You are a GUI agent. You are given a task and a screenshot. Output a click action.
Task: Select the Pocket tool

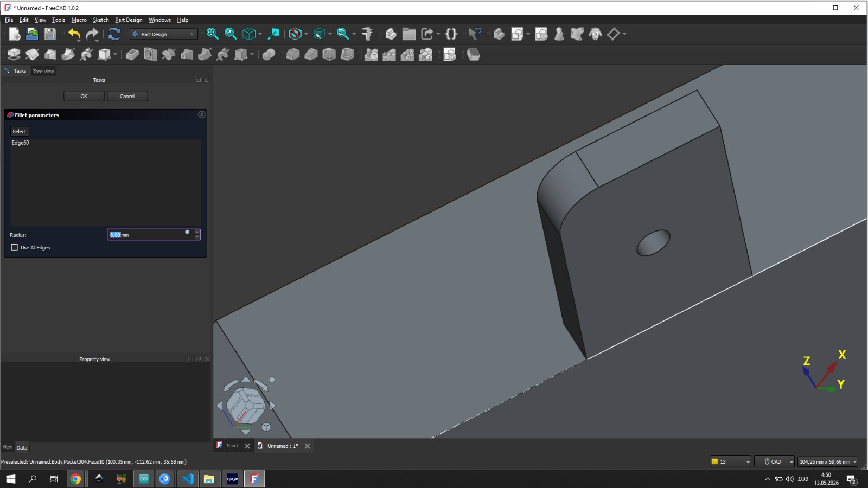click(132, 54)
